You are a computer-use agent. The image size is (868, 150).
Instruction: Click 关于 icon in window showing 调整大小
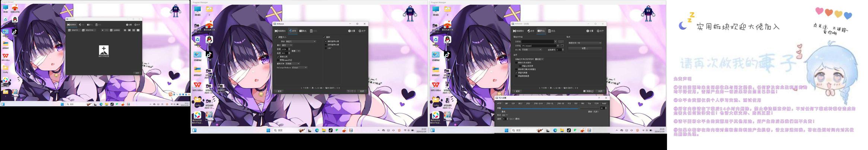[x=360, y=31]
